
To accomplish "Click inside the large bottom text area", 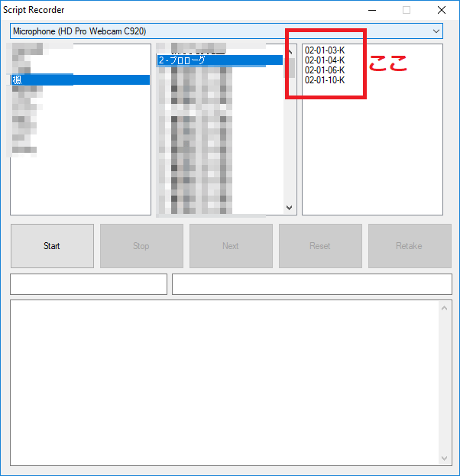I will 225,382.
